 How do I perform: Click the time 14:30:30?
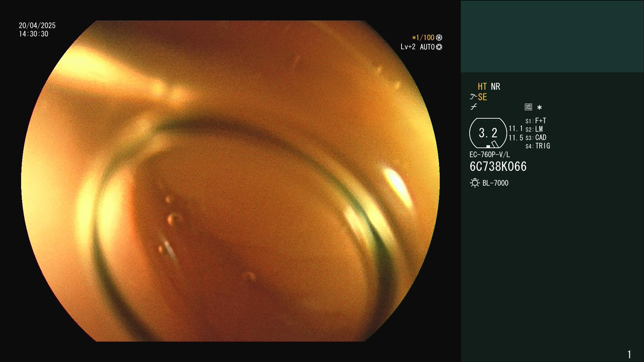pyautogui.click(x=34, y=34)
